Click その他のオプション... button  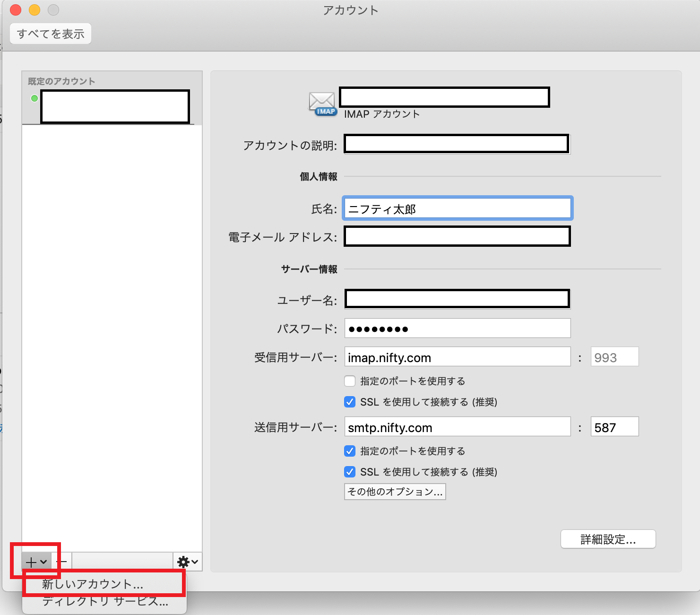coord(395,492)
